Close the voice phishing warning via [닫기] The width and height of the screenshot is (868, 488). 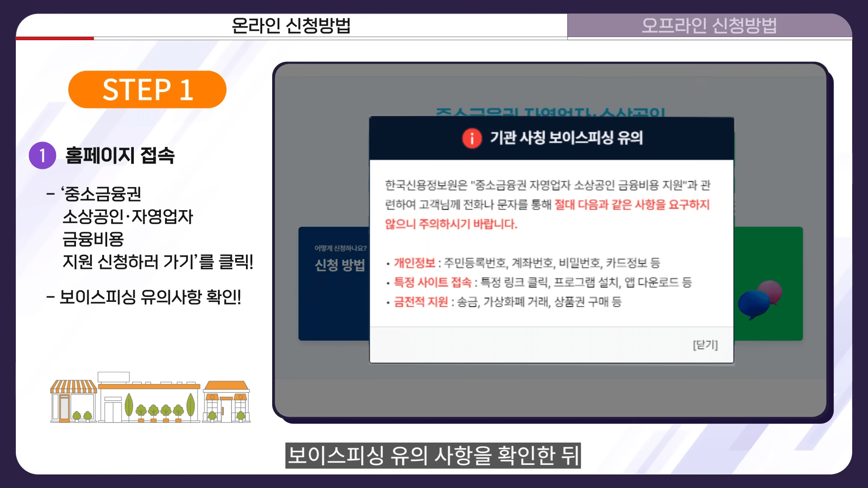(x=705, y=345)
